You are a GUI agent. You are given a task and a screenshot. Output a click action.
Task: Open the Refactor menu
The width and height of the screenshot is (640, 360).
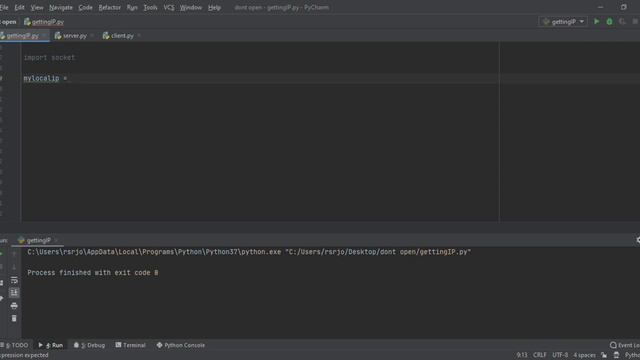[109, 7]
